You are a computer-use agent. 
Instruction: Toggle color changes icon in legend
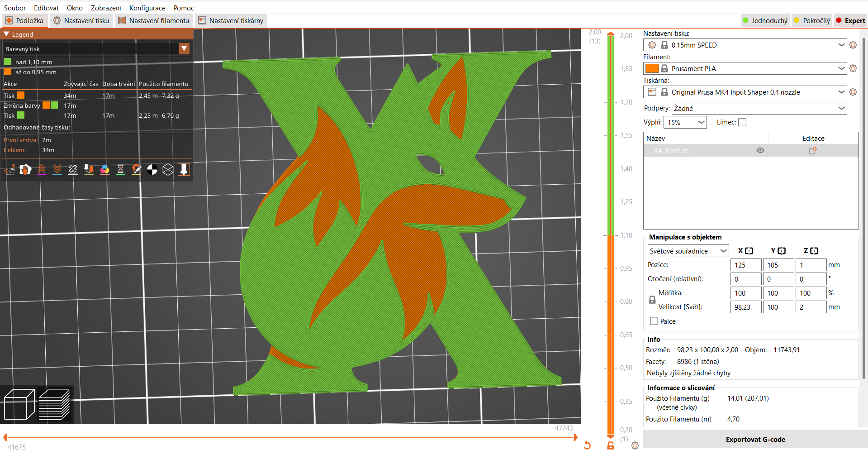coord(104,170)
